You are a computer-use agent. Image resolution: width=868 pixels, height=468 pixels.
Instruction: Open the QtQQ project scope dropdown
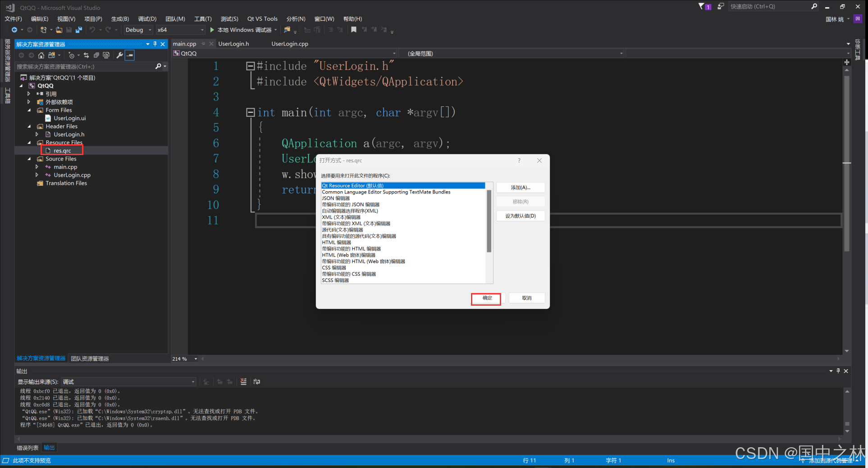(x=285, y=53)
